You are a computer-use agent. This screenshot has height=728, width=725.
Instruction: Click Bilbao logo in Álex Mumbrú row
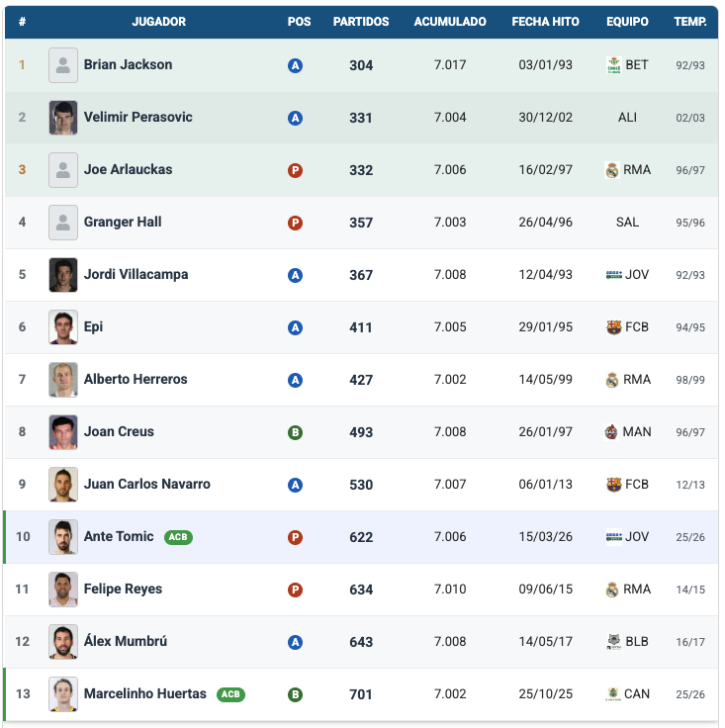tap(613, 642)
